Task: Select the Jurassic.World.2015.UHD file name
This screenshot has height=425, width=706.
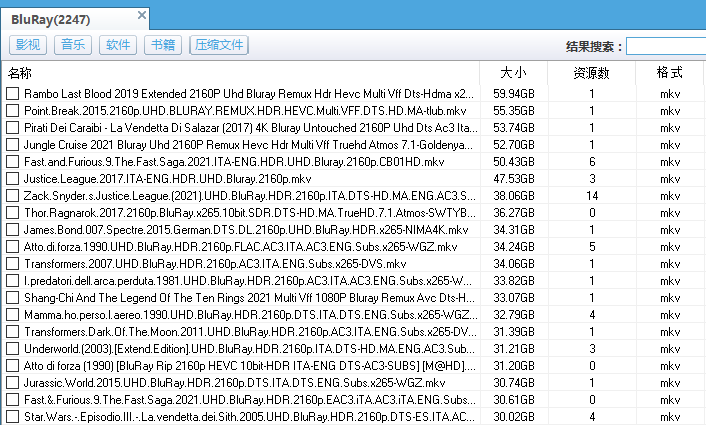Action: (x=235, y=383)
